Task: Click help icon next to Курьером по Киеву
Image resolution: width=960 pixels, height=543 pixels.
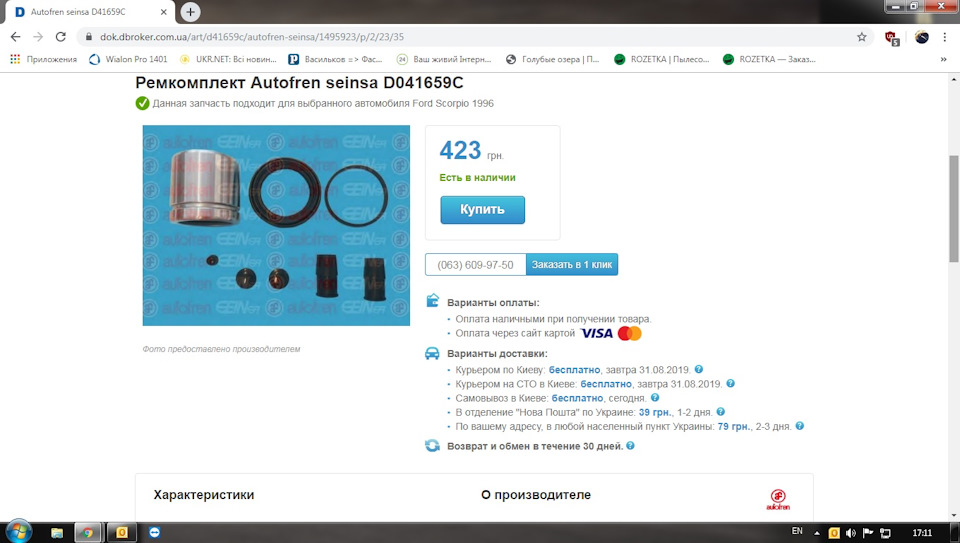Action: tap(699, 369)
